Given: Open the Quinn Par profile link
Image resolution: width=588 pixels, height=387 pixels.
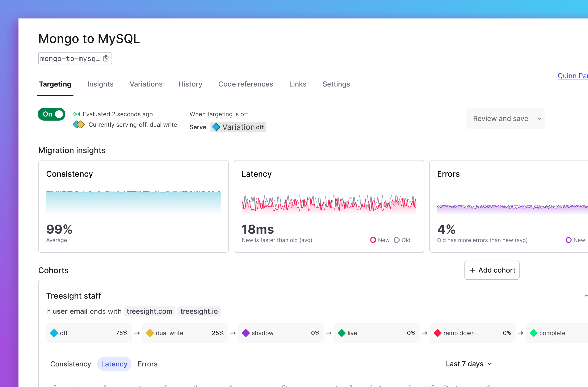Looking at the screenshot, I should point(573,76).
